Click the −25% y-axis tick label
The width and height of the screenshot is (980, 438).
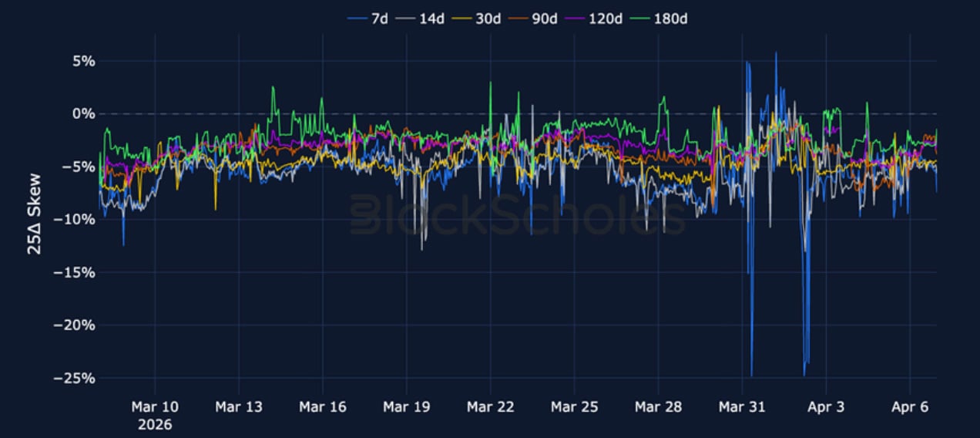72,378
